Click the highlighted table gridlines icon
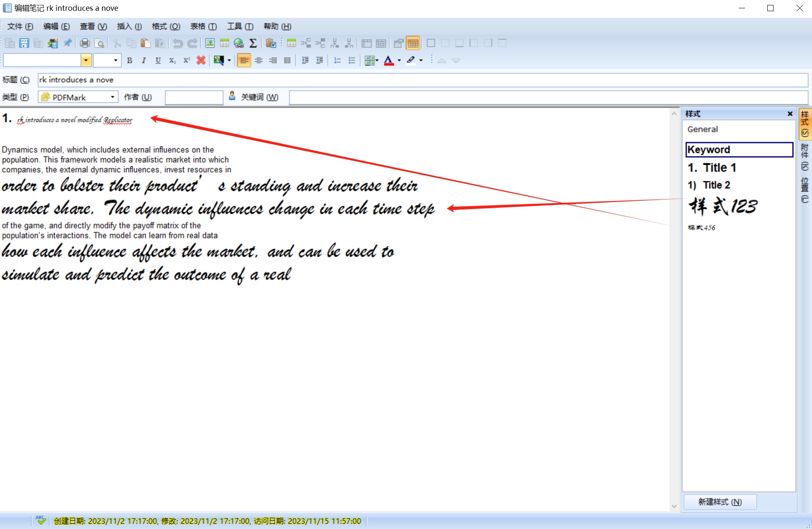This screenshot has width=812, height=529. tap(413, 43)
